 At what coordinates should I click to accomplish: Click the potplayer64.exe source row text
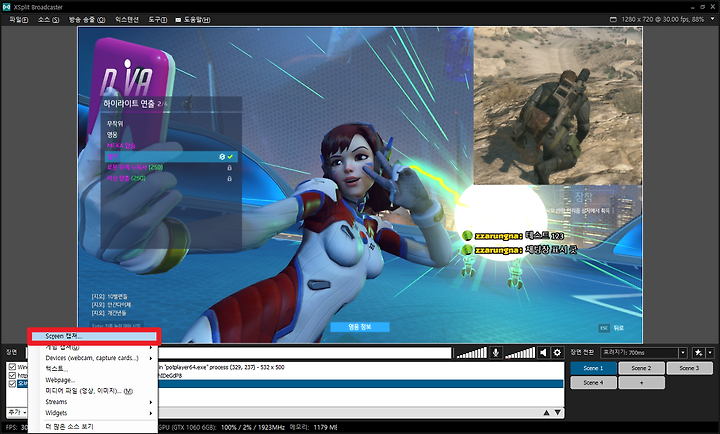221,367
